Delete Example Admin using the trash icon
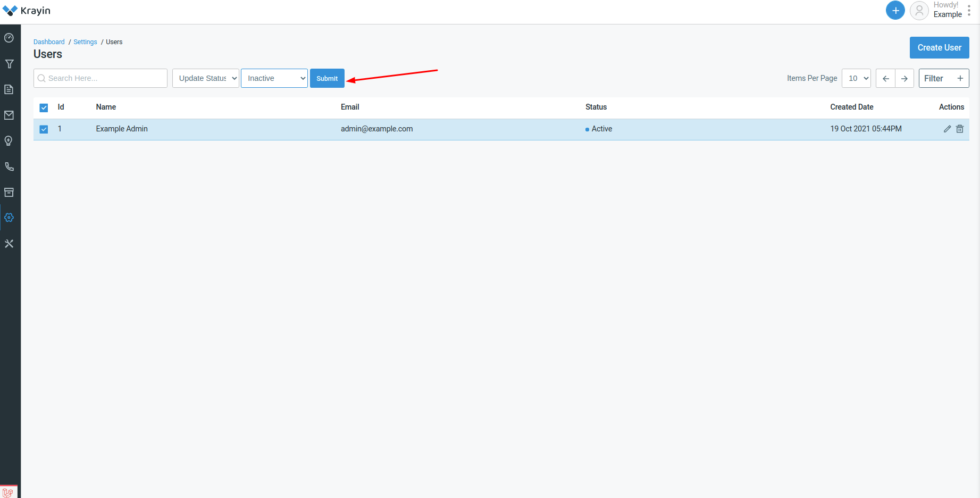980x498 pixels. (x=960, y=128)
